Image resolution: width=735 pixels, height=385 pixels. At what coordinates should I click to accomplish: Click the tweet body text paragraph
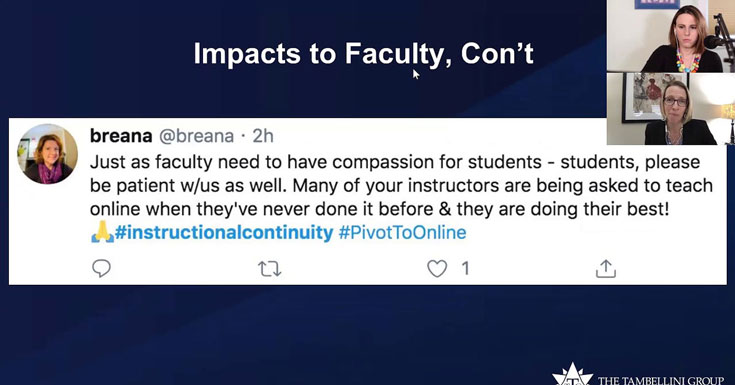click(x=401, y=186)
